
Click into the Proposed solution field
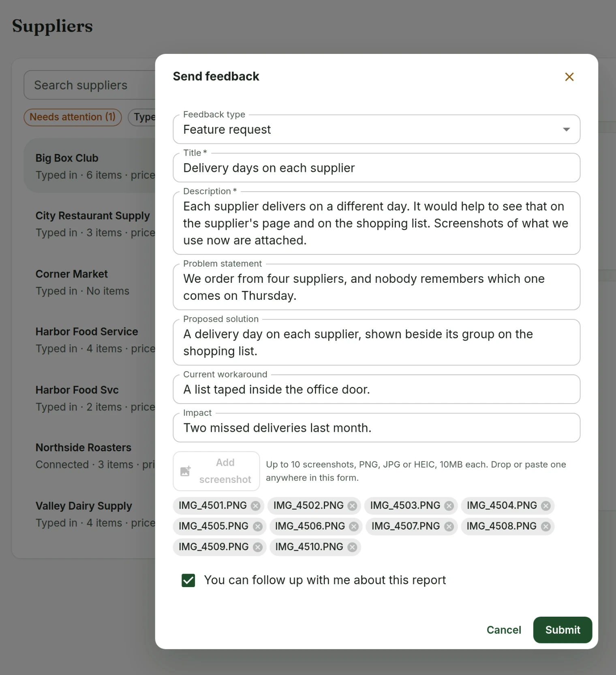coord(376,342)
